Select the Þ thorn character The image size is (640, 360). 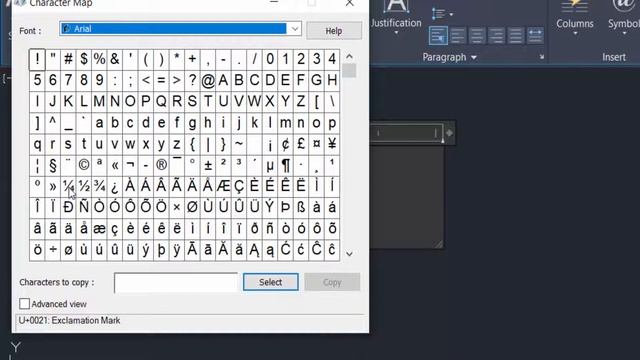(x=285, y=208)
